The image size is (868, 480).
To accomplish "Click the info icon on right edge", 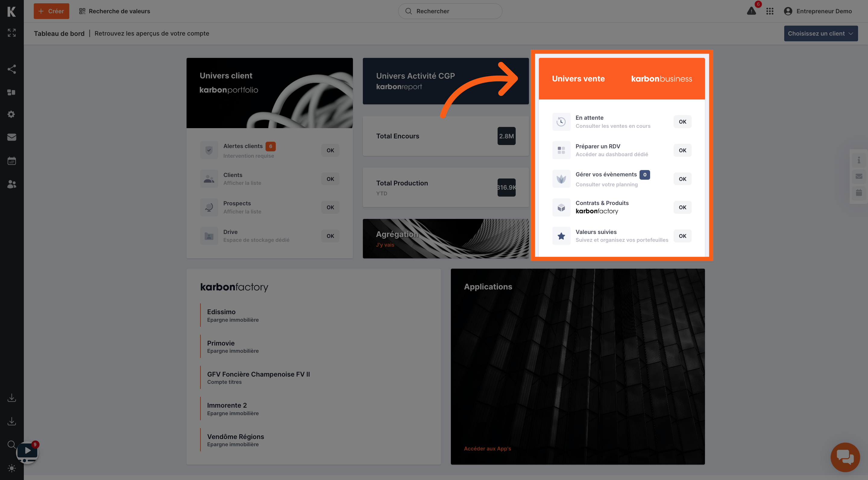I will click(x=859, y=160).
